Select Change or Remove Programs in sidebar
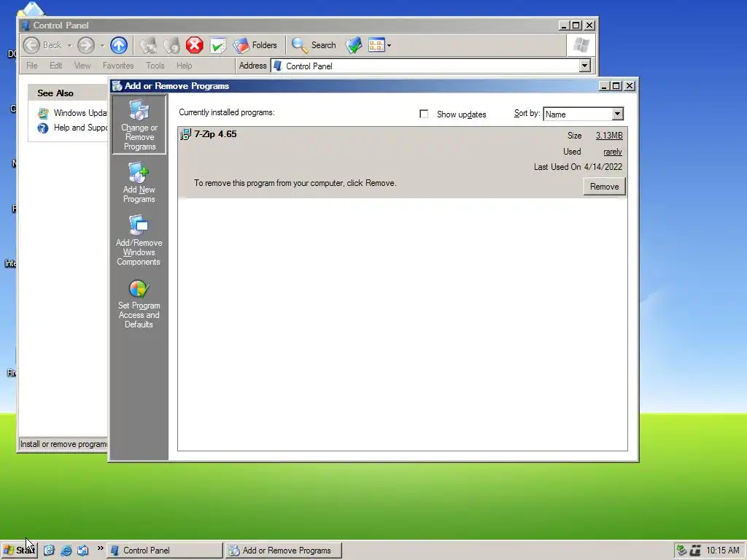Screen dimensions: 747x560 tap(139, 125)
